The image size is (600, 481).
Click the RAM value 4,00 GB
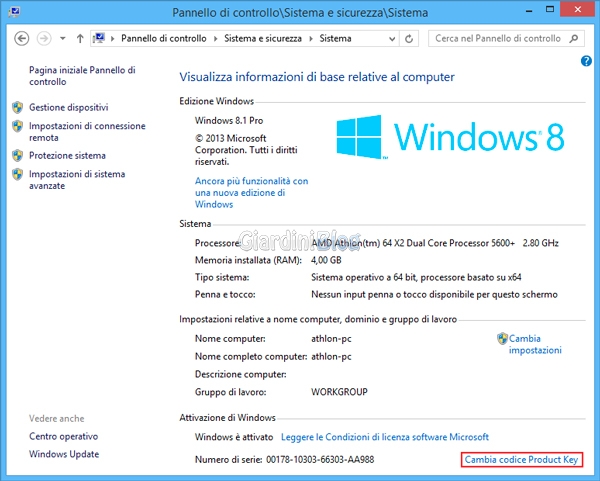pos(326,260)
